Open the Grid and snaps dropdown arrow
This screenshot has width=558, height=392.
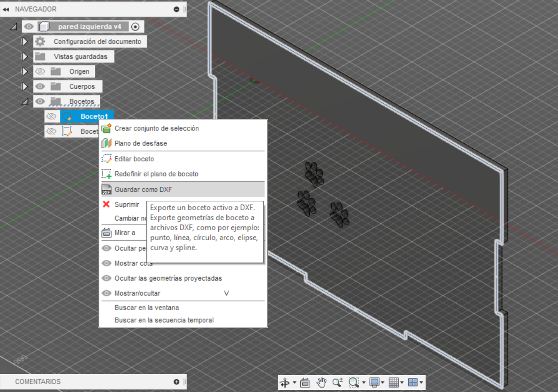coord(402,383)
